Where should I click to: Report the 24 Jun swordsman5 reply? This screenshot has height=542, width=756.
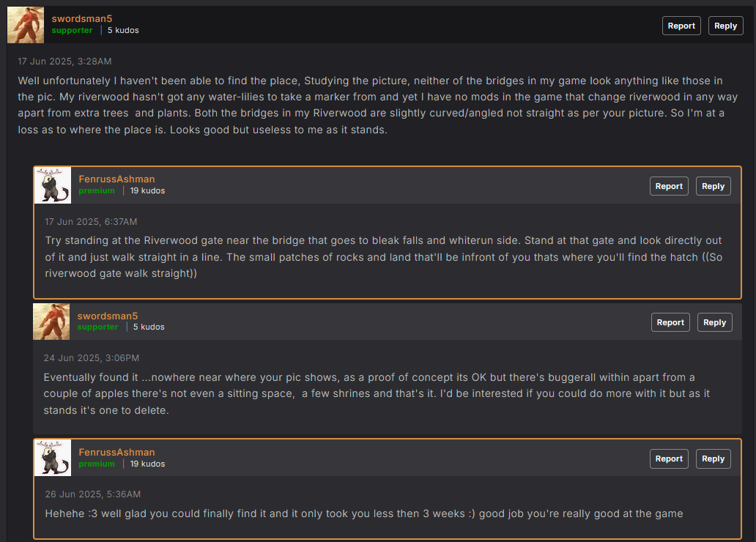[670, 322]
